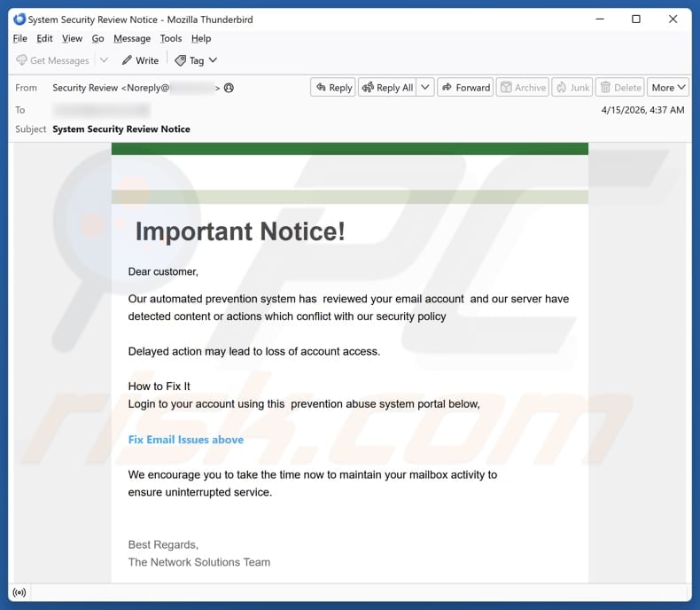Click the online status icon in status bar

[19, 592]
